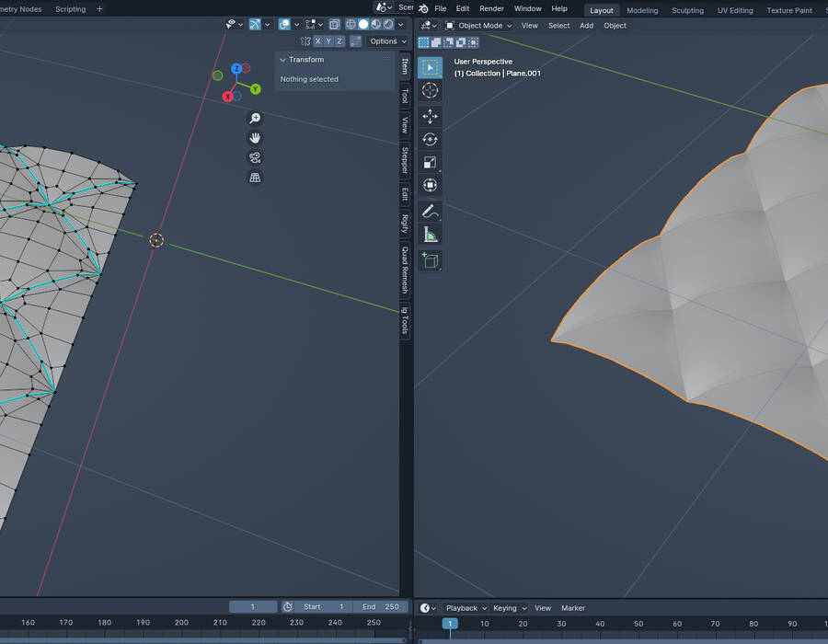Select the Scale tool
Image resolution: width=828 pixels, height=644 pixels.
coord(430,163)
